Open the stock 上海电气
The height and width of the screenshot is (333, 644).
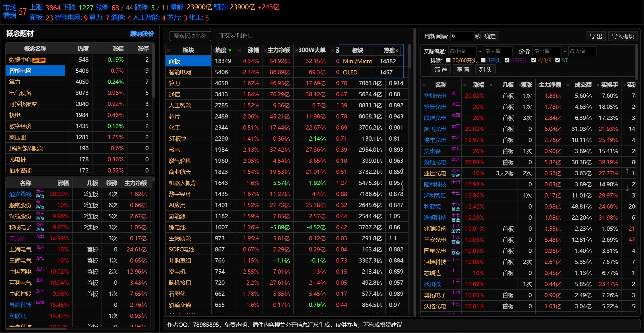[20, 249]
